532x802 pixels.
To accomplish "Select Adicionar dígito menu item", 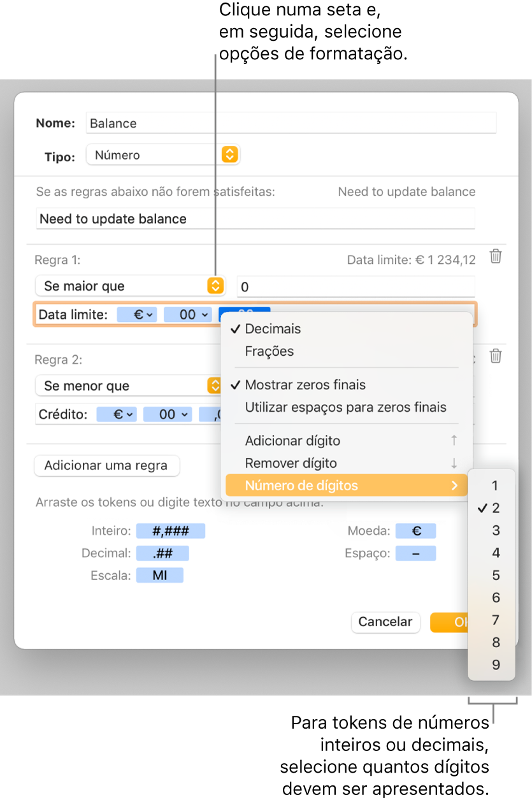I will point(347,441).
